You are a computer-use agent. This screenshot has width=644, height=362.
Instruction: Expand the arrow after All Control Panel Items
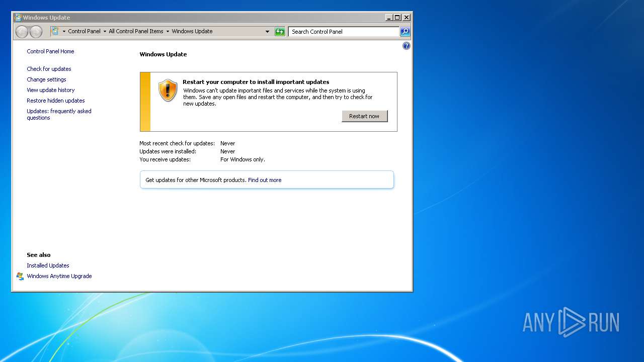point(168,31)
